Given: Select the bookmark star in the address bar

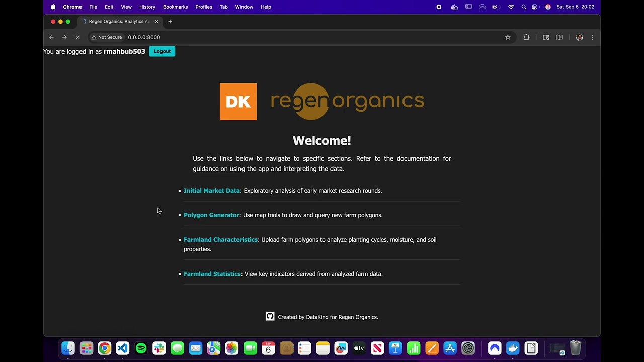Looking at the screenshot, I should click(x=508, y=37).
